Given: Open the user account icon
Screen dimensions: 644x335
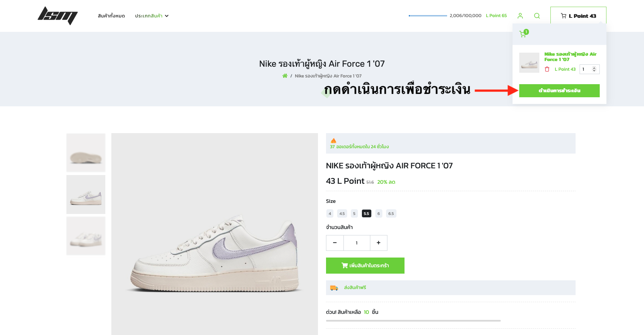Looking at the screenshot, I should (520, 16).
